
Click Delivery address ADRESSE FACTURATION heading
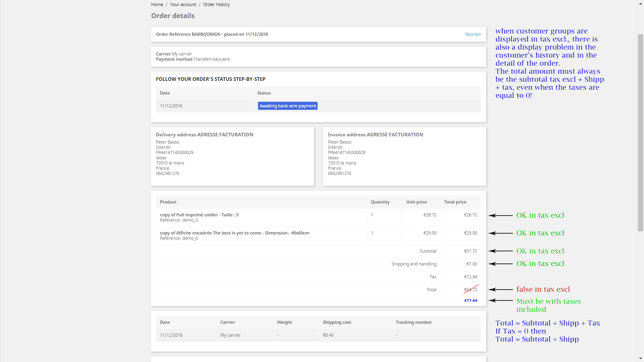pyautogui.click(x=204, y=135)
